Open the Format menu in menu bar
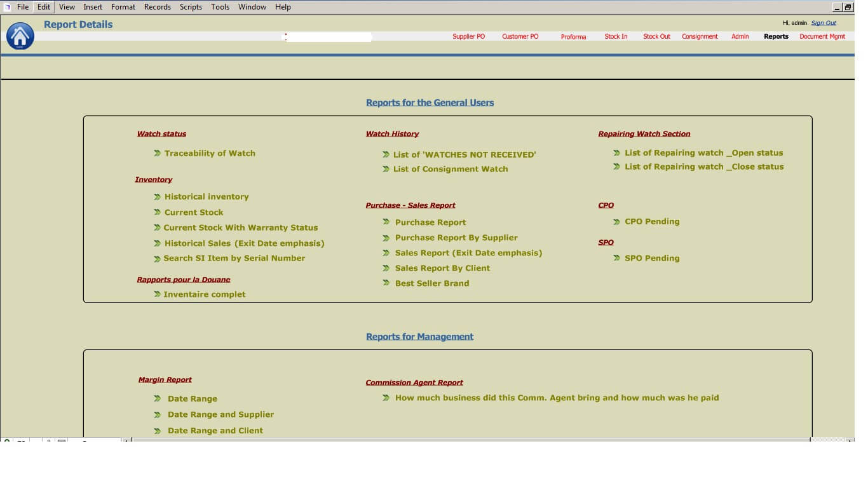868x488 pixels. coord(123,7)
